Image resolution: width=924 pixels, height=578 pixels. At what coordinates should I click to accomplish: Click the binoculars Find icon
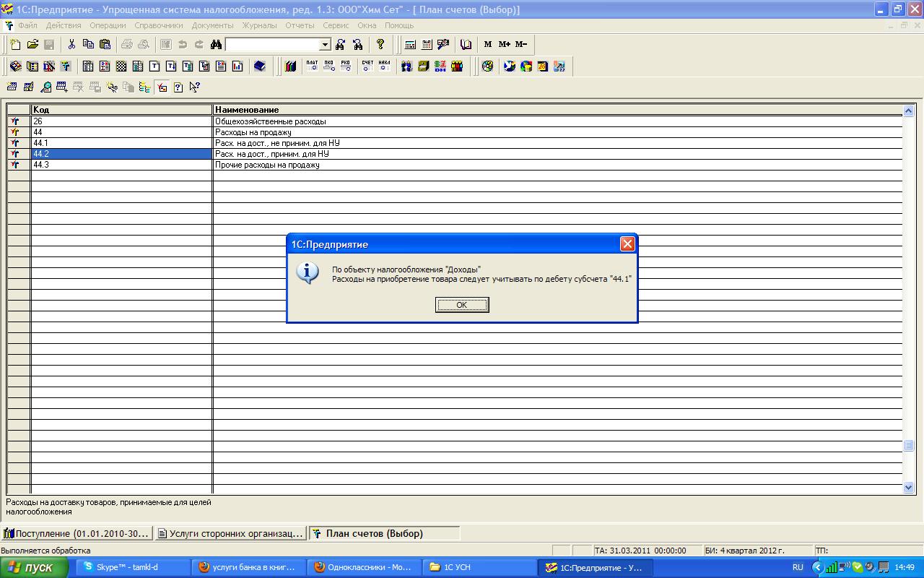tap(216, 45)
